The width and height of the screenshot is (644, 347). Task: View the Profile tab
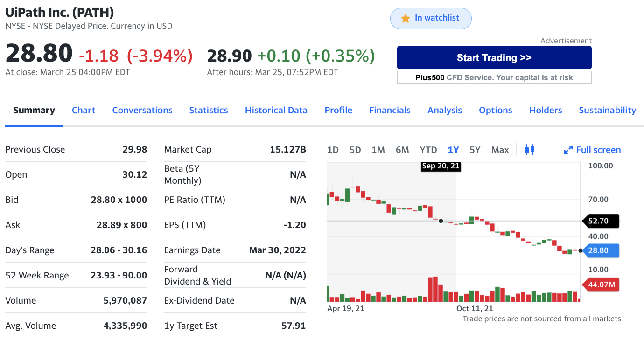click(x=338, y=111)
